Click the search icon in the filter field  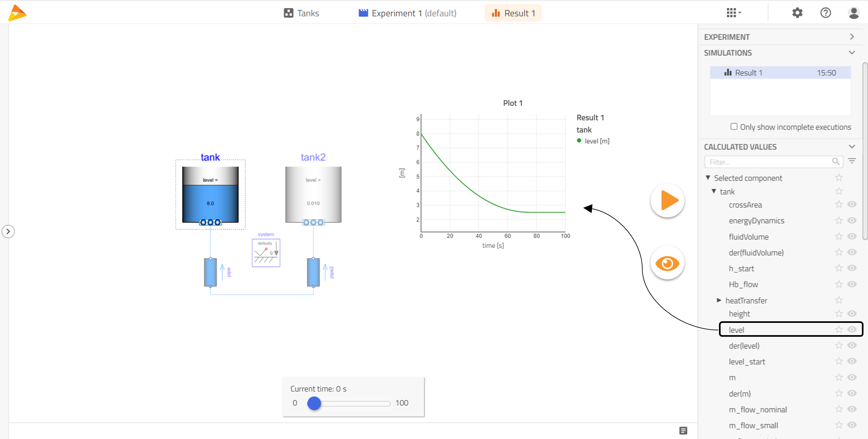pos(836,162)
